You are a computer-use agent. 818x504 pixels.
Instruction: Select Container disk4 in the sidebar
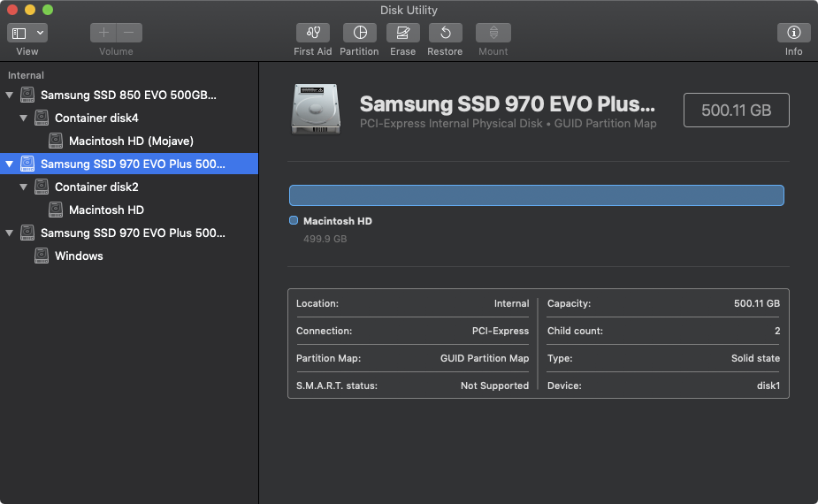129,118
